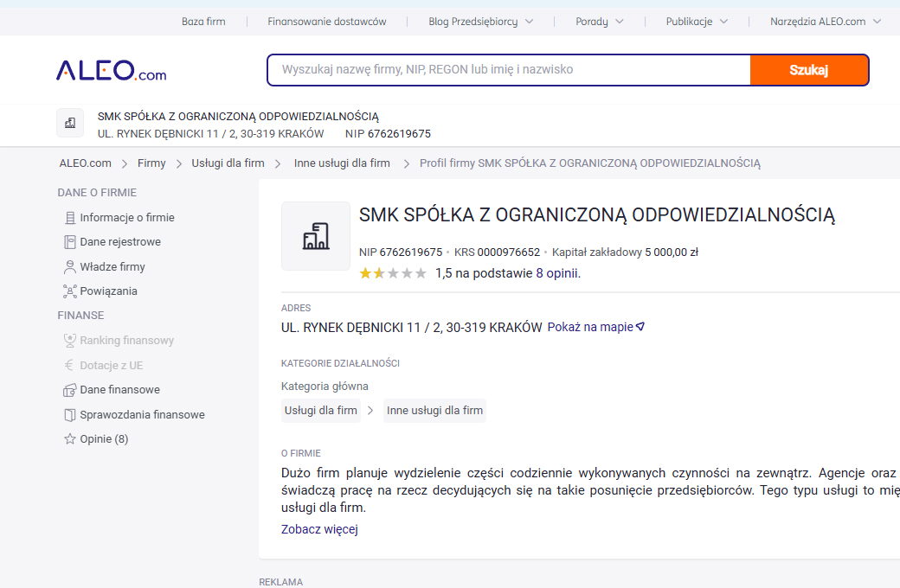The image size is (900, 588).
Task: Click Zobacz więcej to expand description
Action: click(319, 529)
